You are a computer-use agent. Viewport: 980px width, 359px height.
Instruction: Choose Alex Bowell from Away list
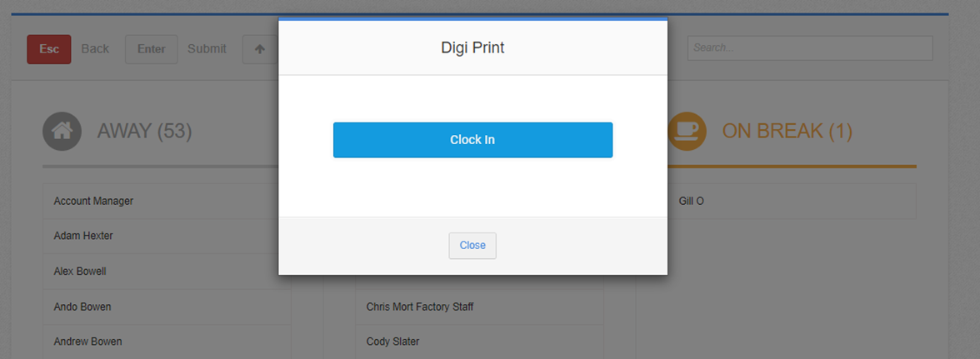coord(167,272)
